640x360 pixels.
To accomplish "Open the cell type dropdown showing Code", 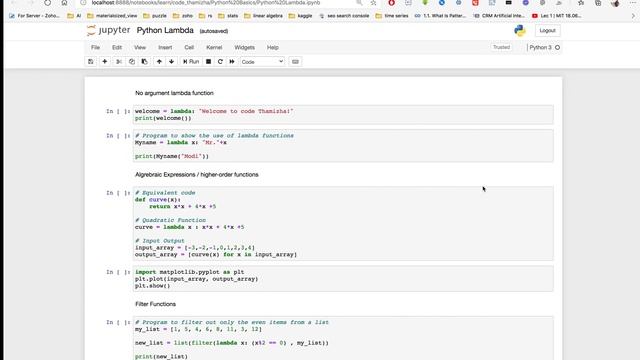I will (262, 62).
